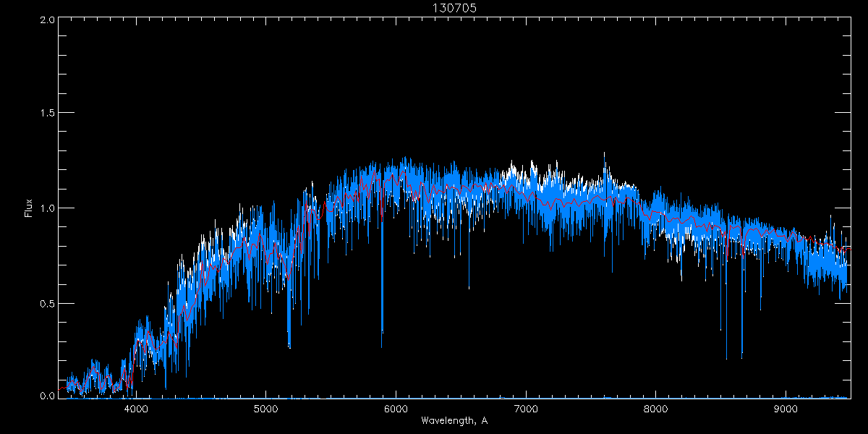
Task: Select the 4000 x-axis tick label
Action: pos(136,409)
